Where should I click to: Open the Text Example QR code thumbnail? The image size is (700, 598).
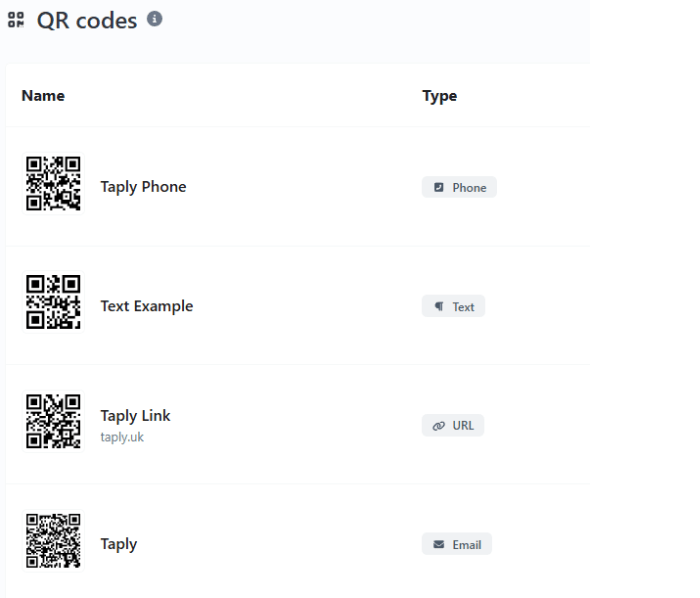(x=53, y=303)
